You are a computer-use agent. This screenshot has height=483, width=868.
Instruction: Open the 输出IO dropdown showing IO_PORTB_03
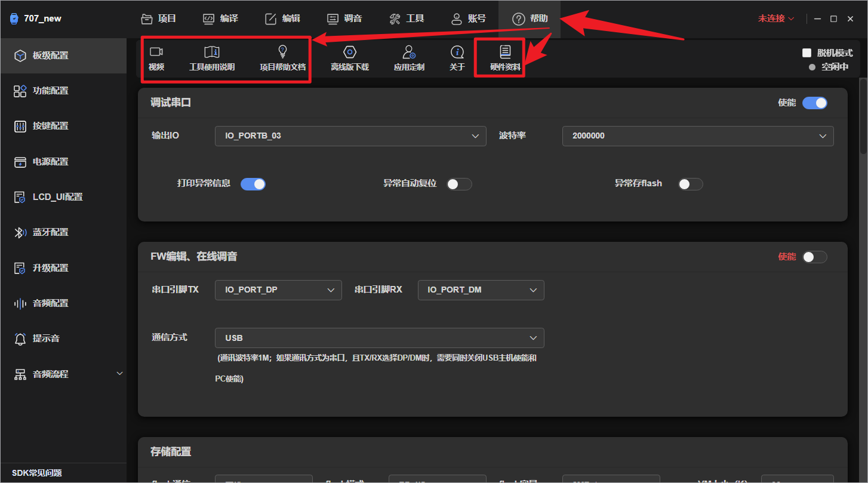click(x=350, y=136)
